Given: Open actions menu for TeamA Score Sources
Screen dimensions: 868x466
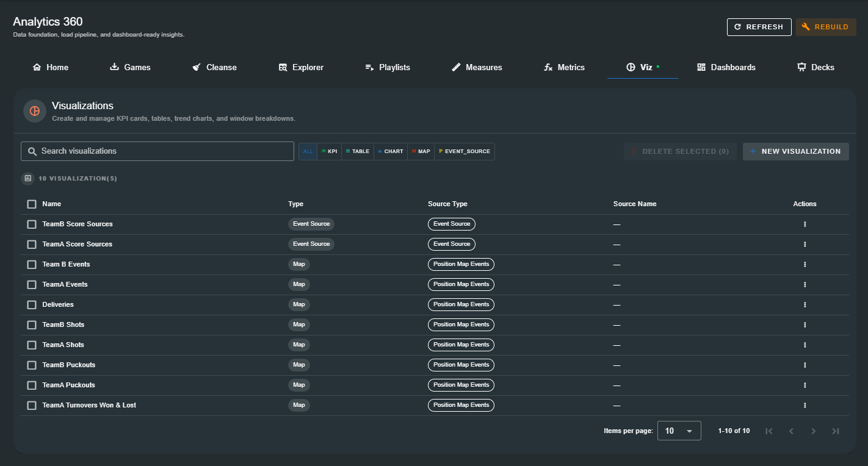Looking at the screenshot, I should pyautogui.click(x=805, y=245).
